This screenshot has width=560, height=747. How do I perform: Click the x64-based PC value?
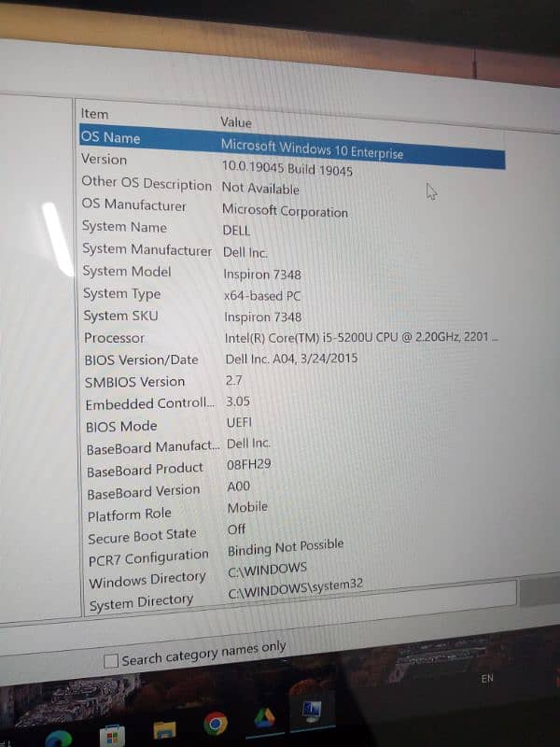[x=262, y=296]
